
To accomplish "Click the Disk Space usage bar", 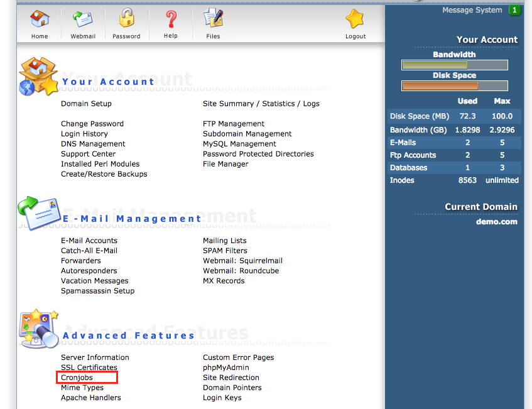I will click(454, 86).
